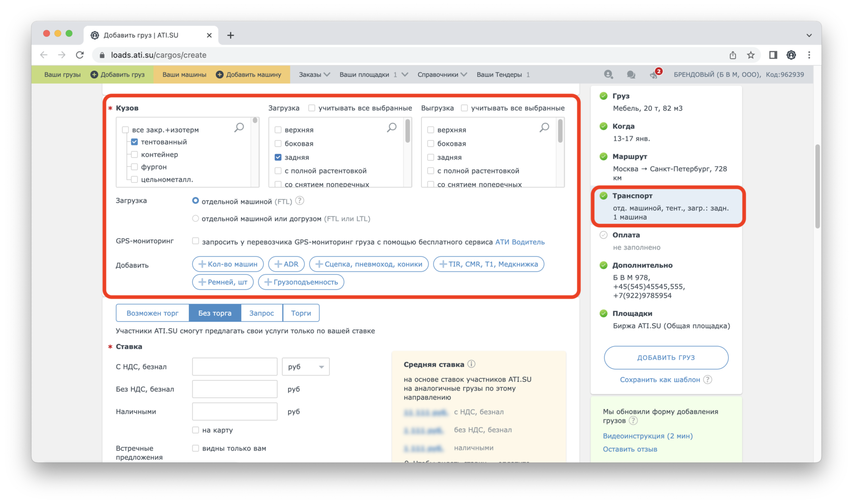Expand the Заказы menu
The image size is (853, 504).
314,75
